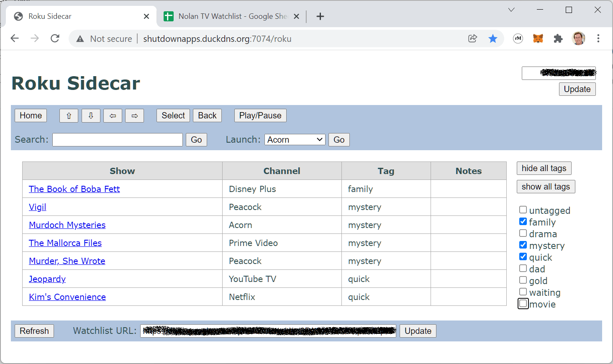Click the Netflix channel cell
The width and height of the screenshot is (613, 364).
282,297
